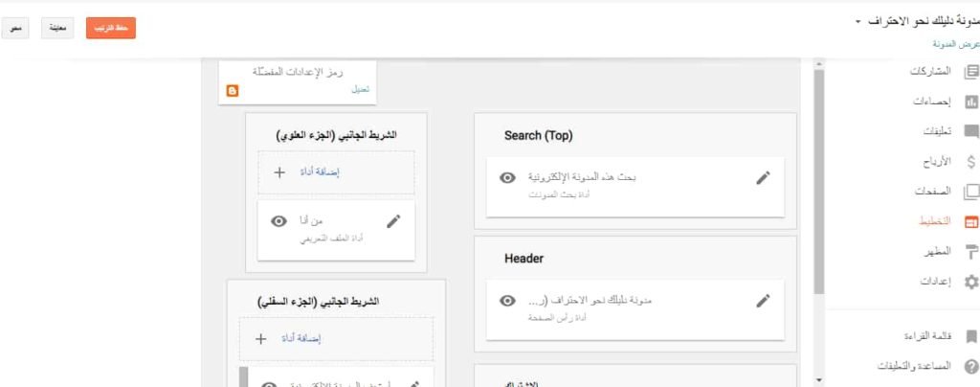Click the pages icon (الصفحات)
Image resolution: width=980 pixels, height=387 pixels.
[971, 192]
